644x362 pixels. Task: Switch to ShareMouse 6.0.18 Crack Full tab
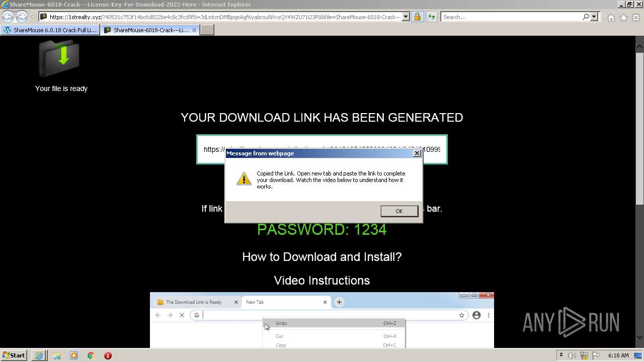pyautogui.click(x=50, y=30)
